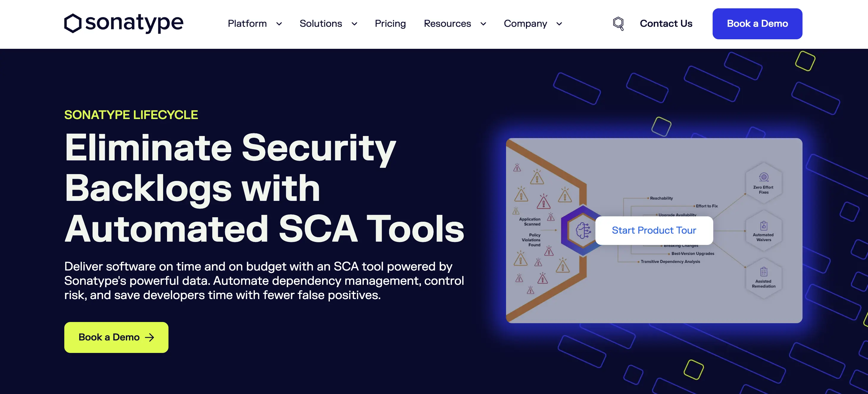Click the Sonatype hexagon logo
This screenshot has width=868, height=394.
click(x=73, y=24)
